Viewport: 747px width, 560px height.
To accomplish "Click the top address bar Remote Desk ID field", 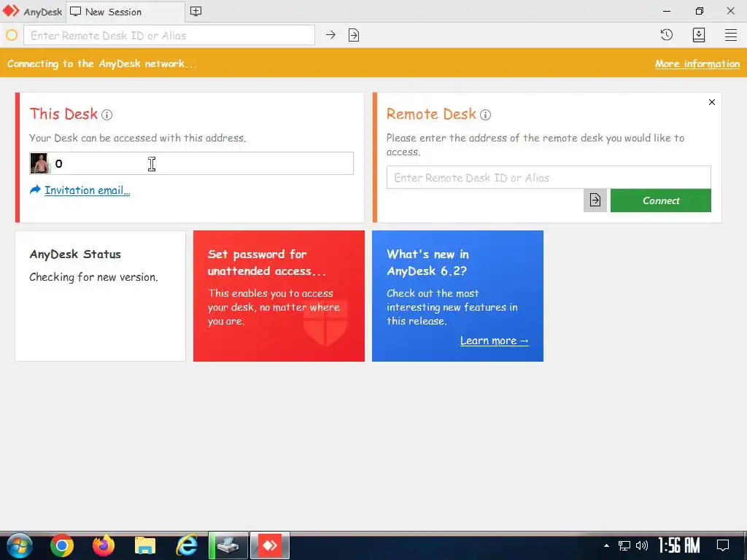I will 169,35.
